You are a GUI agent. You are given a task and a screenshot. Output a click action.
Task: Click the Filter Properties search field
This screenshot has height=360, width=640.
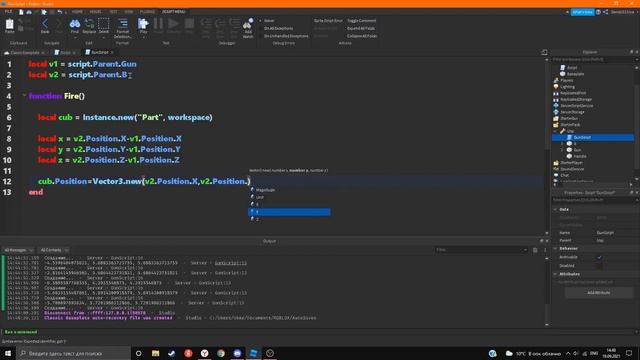point(594,200)
